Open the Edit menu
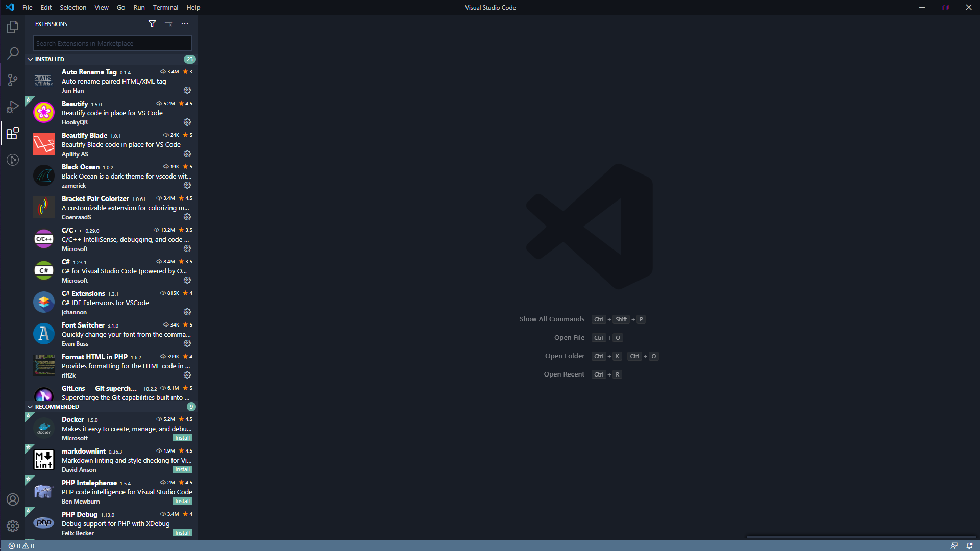 (46, 7)
